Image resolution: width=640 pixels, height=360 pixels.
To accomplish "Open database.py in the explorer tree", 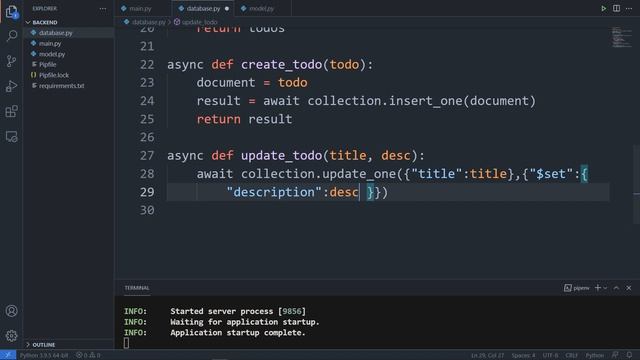I will coord(56,33).
